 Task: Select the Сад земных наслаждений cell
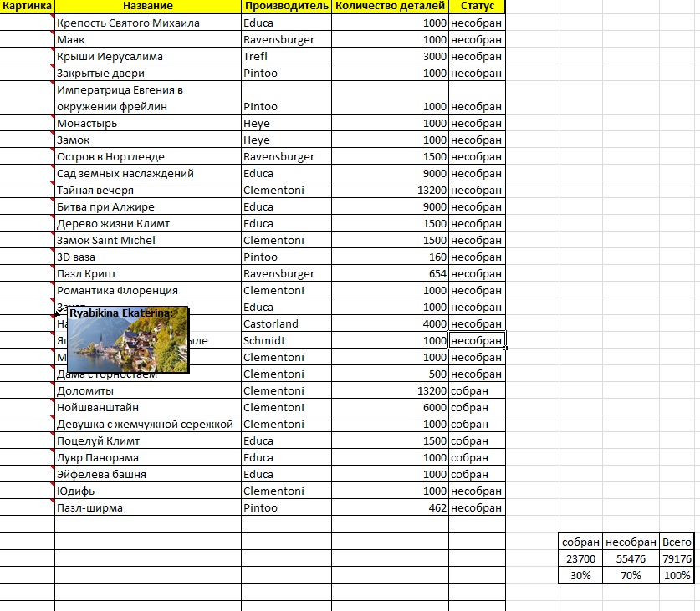[148, 173]
